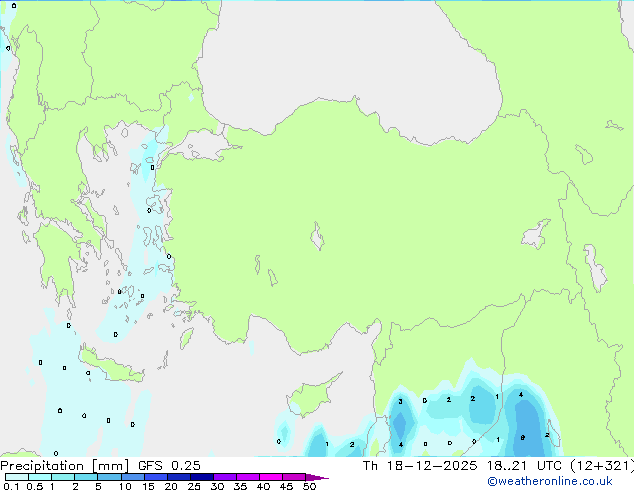This screenshot has height=490, width=634.
Task: Click the "18..21 UTC" time range text
Action: [524, 466]
